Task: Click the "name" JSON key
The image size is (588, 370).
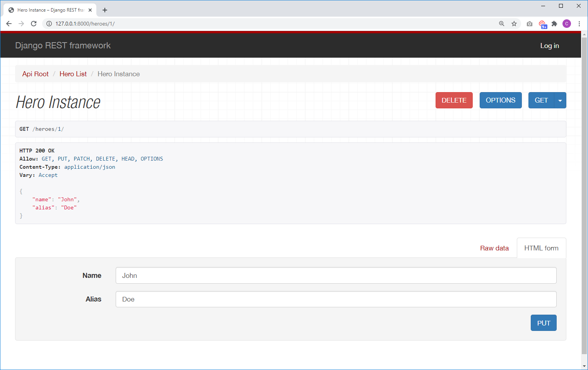Action: [42, 199]
